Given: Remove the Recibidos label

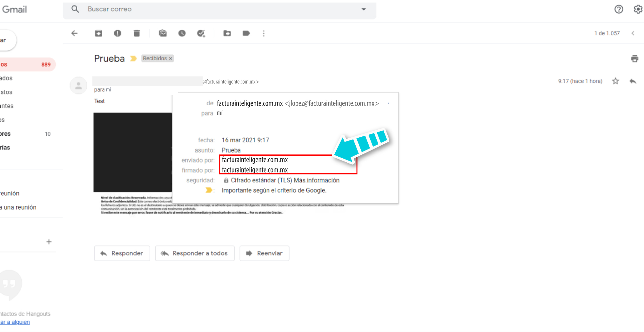Looking at the screenshot, I should (x=171, y=58).
